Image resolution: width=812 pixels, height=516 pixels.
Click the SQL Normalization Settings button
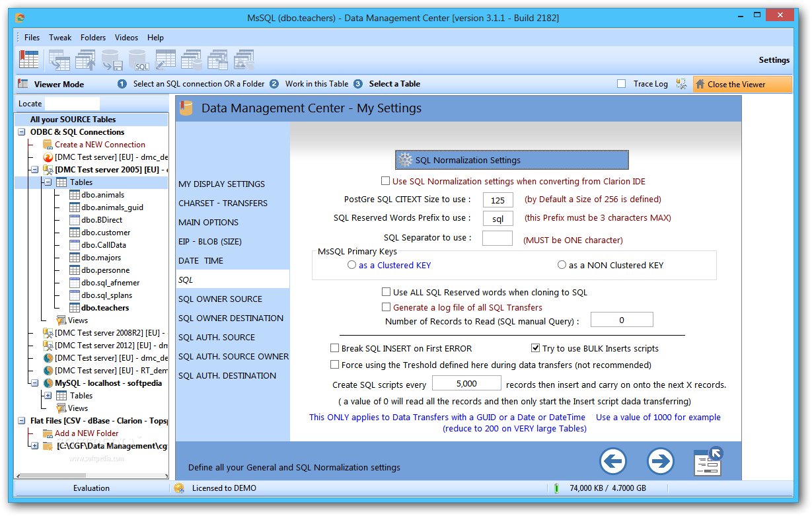[512, 160]
